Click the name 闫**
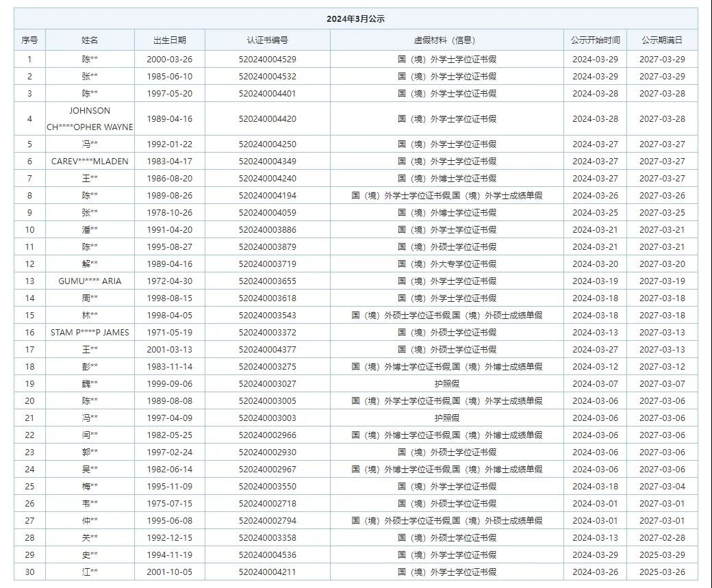 tap(90, 435)
